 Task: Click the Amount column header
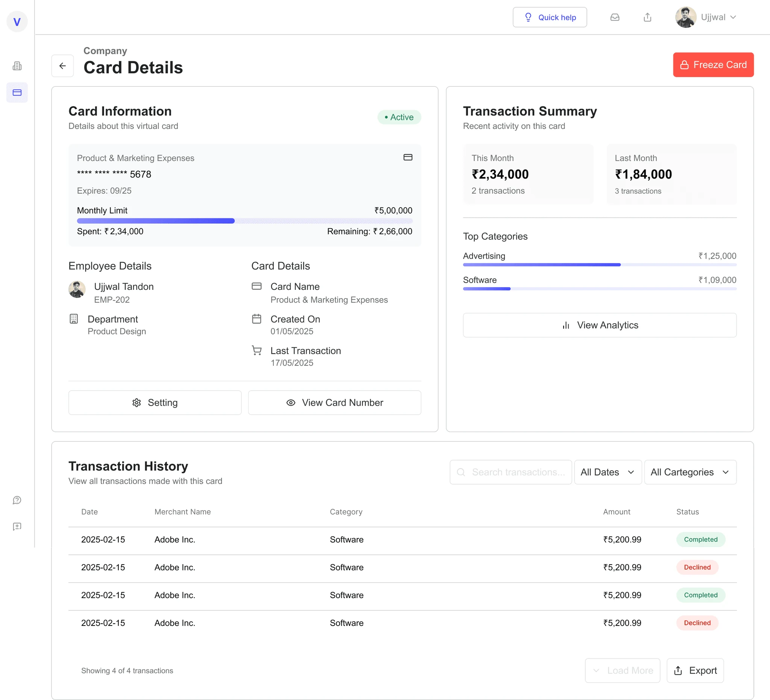(617, 512)
